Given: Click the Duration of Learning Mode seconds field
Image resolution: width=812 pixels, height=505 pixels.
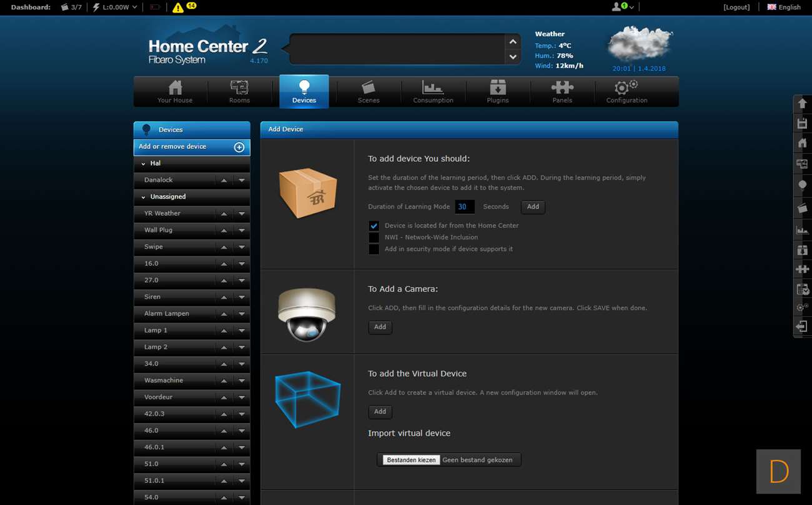Looking at the screenshot, I should pyautogui.click(x=464, y=207).
